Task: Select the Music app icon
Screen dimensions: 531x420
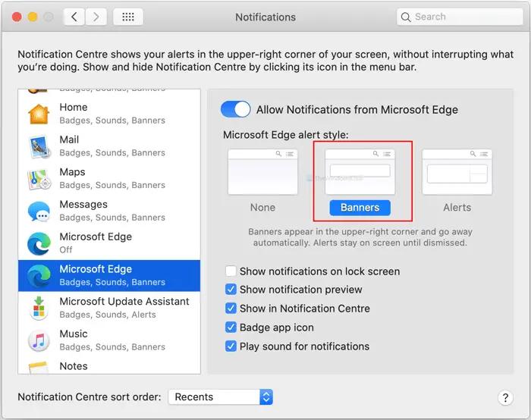Action: (39, 341)
